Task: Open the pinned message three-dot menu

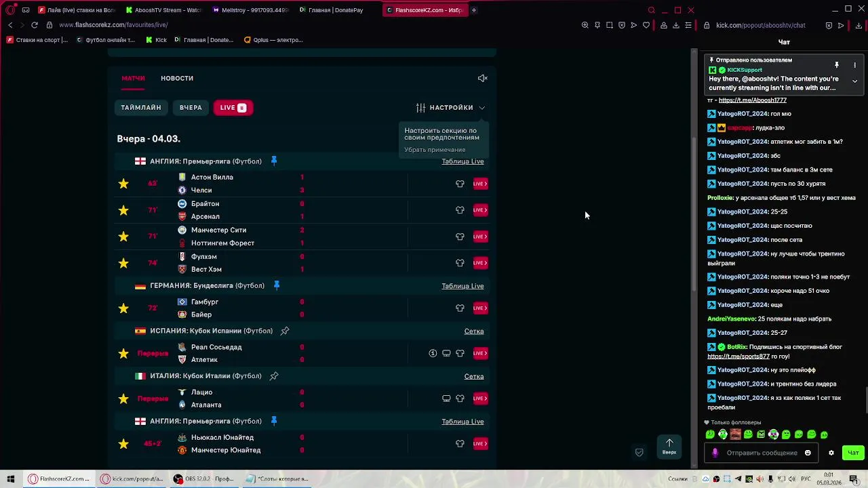Action: point(854,65)
